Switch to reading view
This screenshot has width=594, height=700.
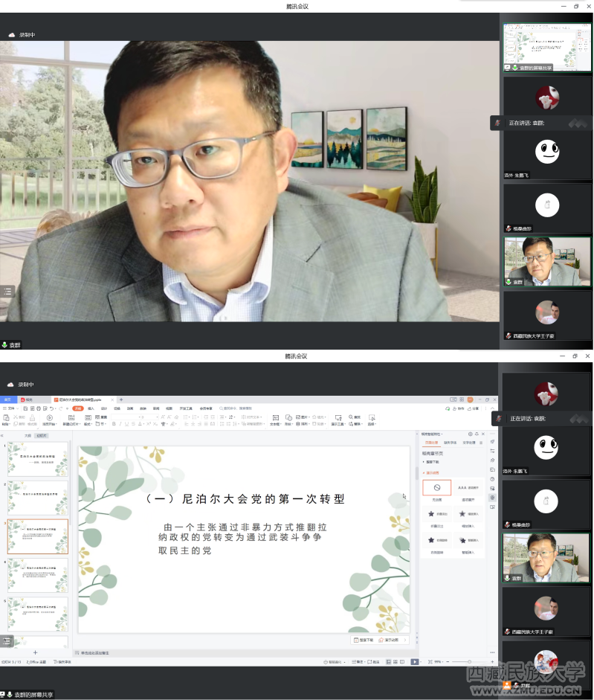(402, 661)
